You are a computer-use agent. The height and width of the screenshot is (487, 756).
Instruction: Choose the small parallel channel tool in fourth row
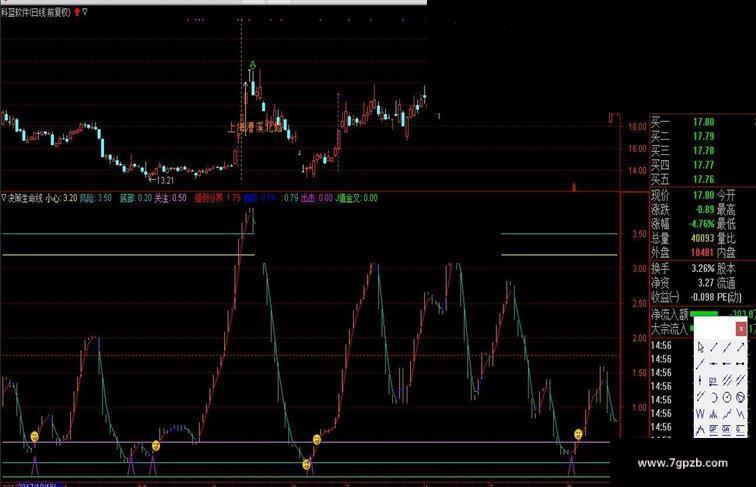pyautogui.click(x=701, y=397)
